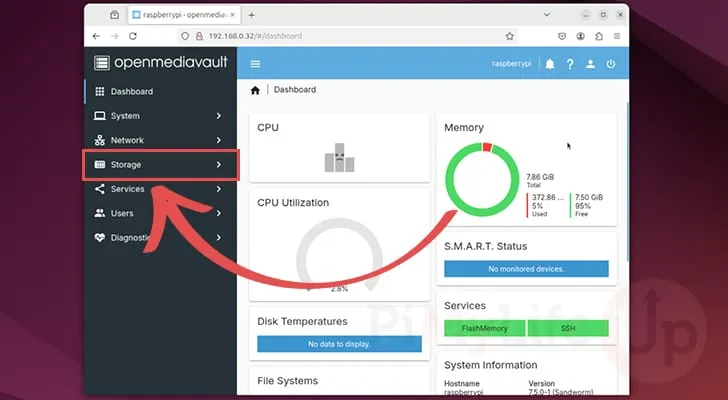
Task: Open Firefox account icon
Action: tap(580, 36)
